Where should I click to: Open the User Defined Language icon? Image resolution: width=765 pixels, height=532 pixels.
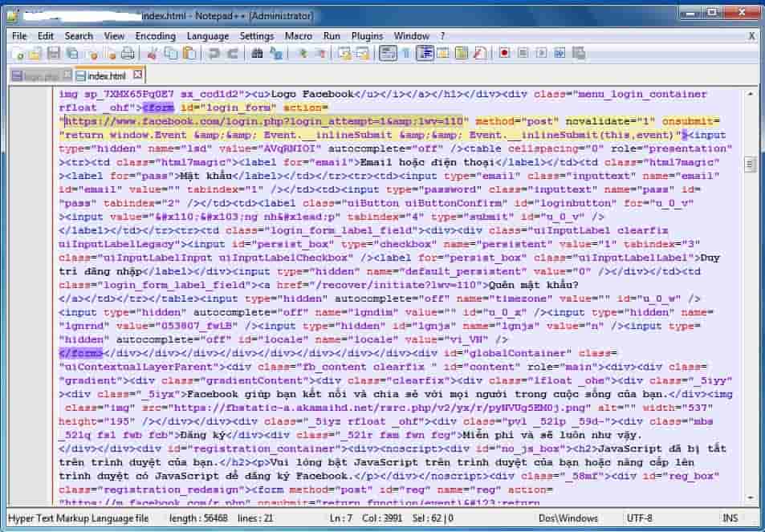pos(443,53)
